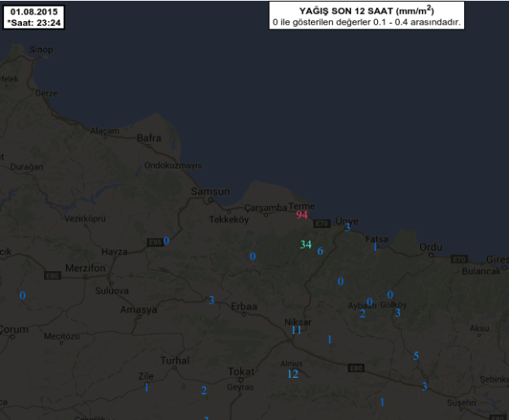Click the Tekkeköy label
The image size is (509, 420).
point(229,220)
